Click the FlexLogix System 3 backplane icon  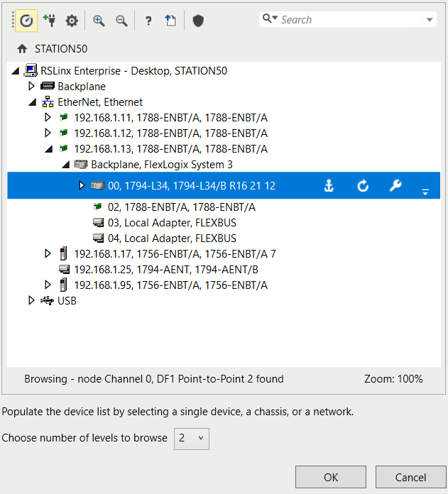(81, 164)
